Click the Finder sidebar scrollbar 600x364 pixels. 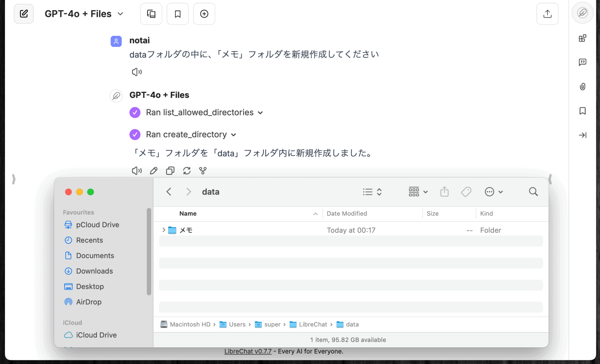(149, 251)
